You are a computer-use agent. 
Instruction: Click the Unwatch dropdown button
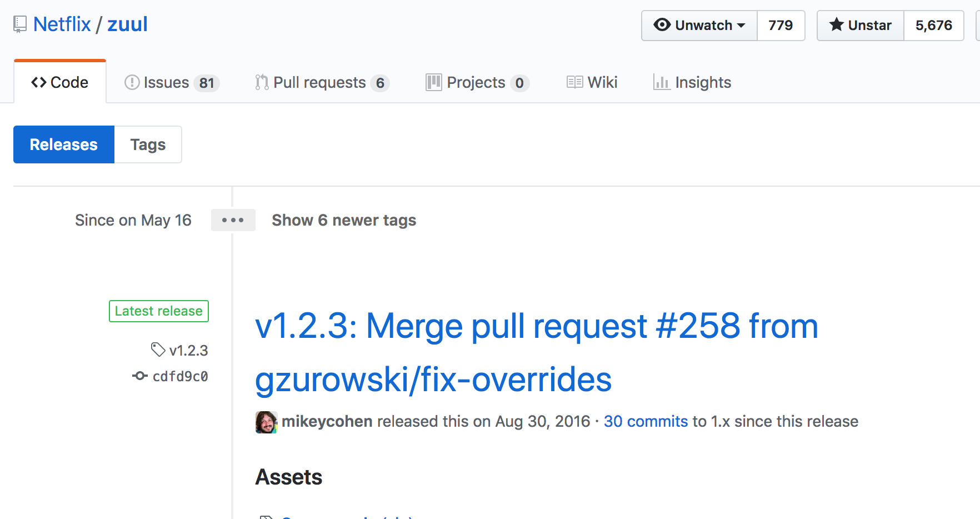[x=699, y=26]
